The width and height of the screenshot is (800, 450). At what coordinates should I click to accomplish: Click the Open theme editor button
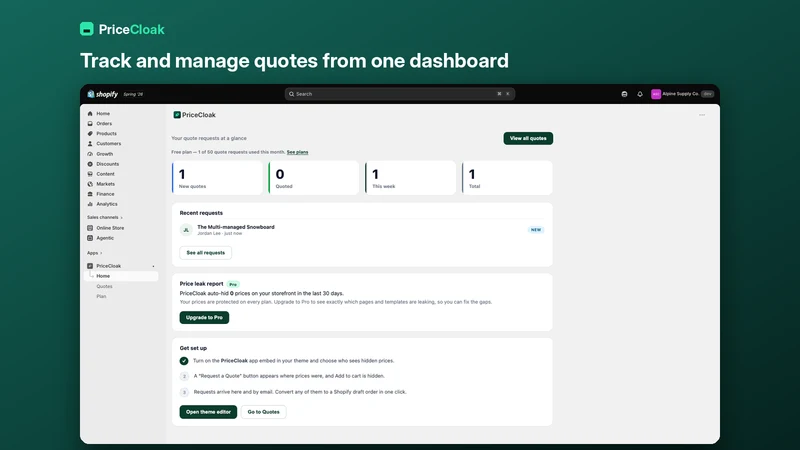(x=208, y=412)
